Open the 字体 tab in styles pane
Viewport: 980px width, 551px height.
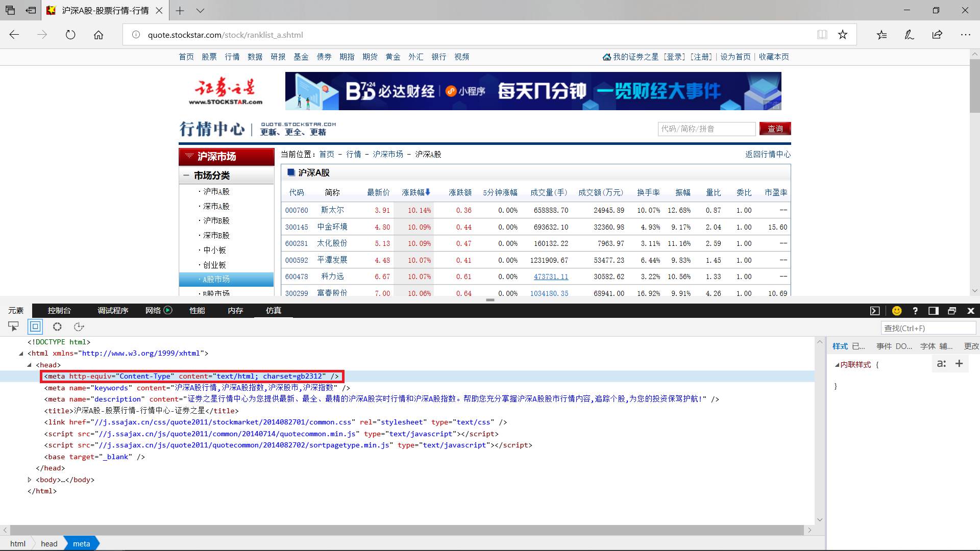tap(928, 346)
